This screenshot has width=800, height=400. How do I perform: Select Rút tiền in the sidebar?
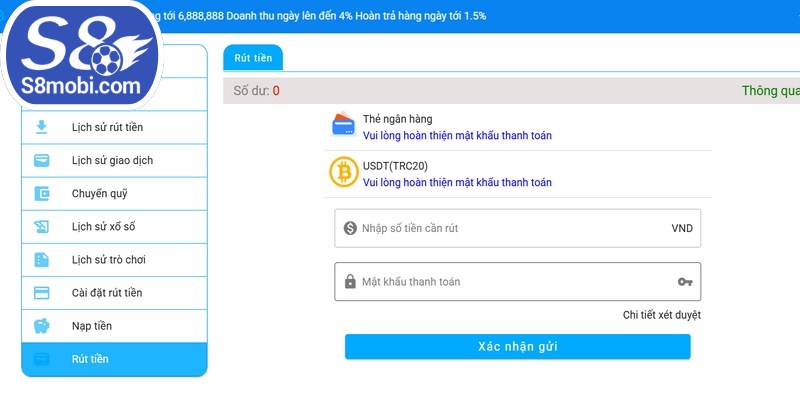point(90,359)
